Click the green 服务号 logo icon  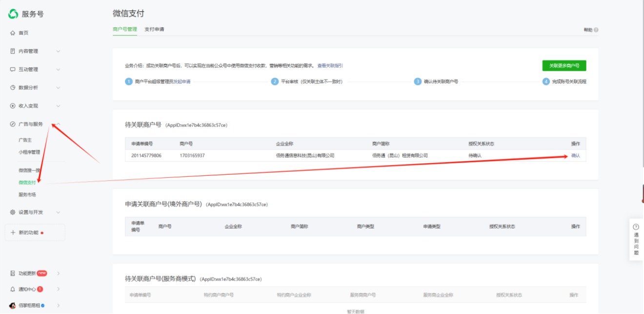(x=13, y=14)
